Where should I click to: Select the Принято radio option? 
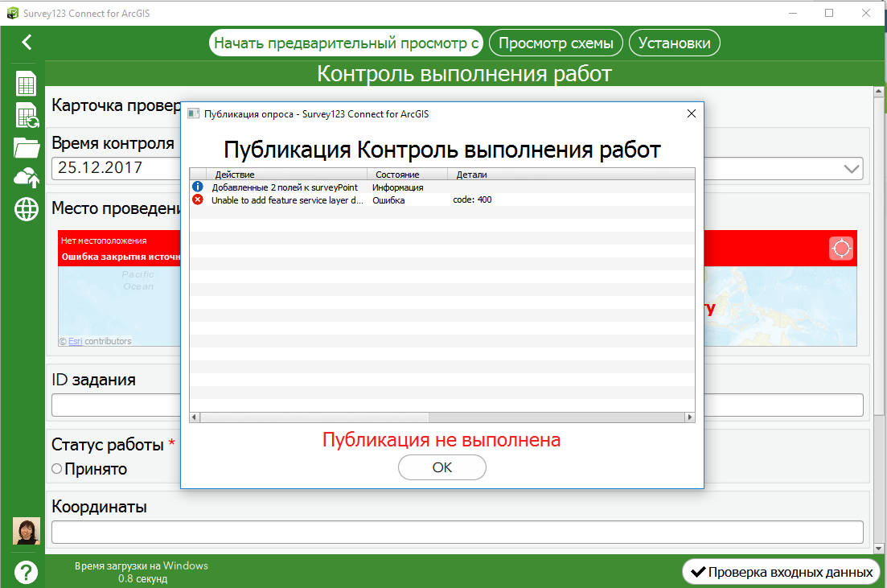pyautogui.click(x=56, y=469)
